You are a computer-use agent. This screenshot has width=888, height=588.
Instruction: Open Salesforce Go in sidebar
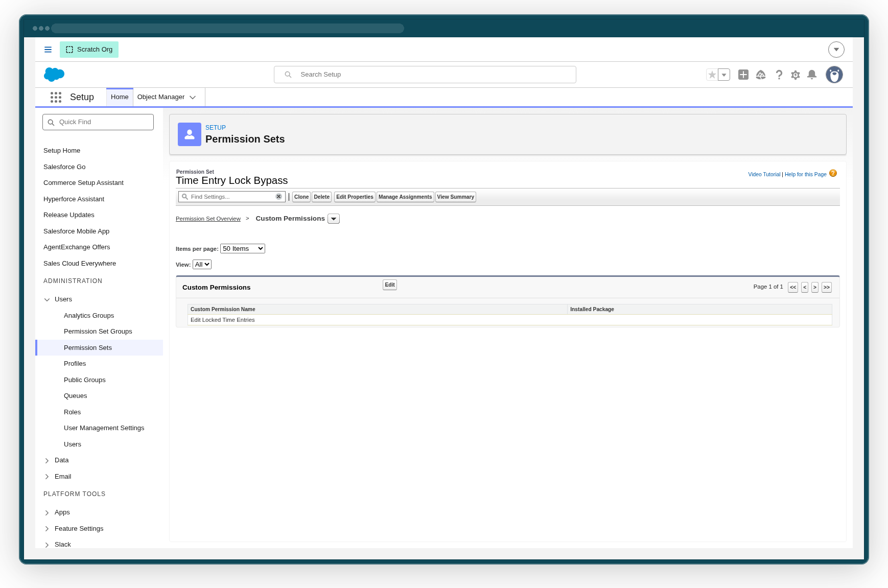64,167
